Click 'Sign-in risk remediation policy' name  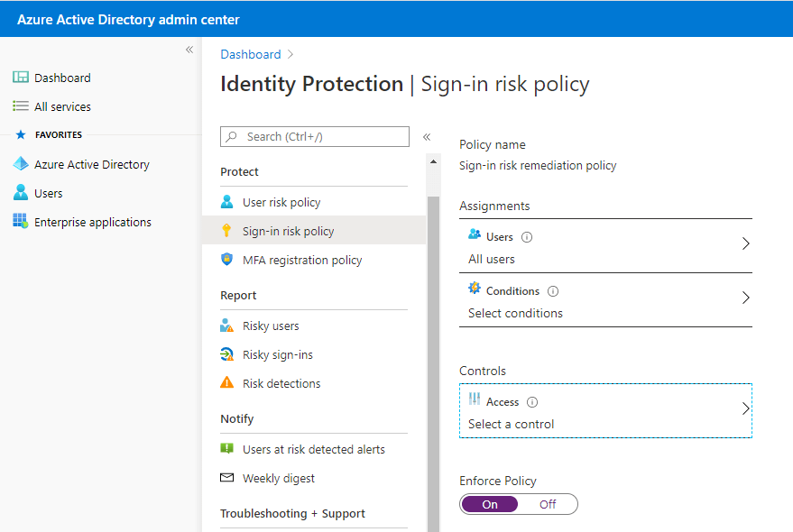[538, 165]
